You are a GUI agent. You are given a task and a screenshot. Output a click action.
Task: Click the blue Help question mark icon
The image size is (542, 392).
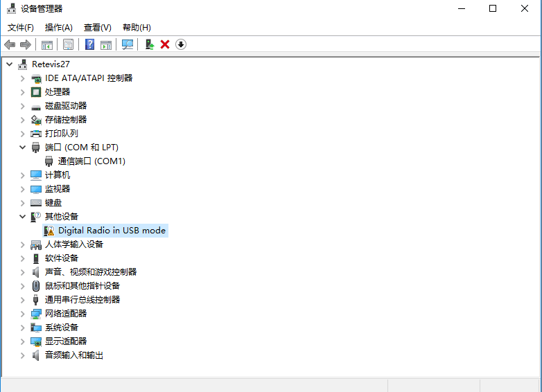[89, 44]
